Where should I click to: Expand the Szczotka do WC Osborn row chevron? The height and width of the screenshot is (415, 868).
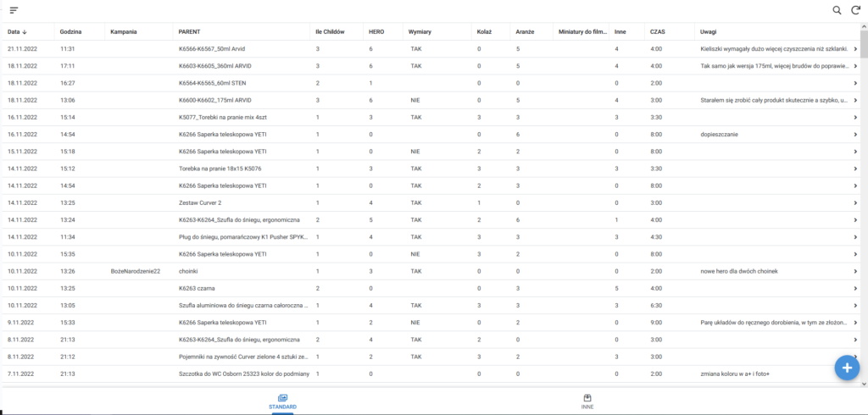854,373
